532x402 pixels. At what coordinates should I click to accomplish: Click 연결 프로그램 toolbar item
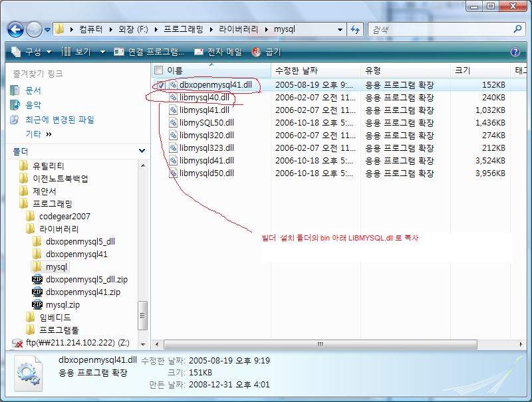149,52
